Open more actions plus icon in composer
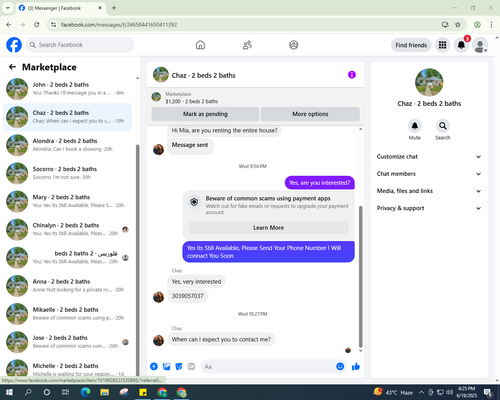Screen dimensions: 500x400 (x=154, y=367)
